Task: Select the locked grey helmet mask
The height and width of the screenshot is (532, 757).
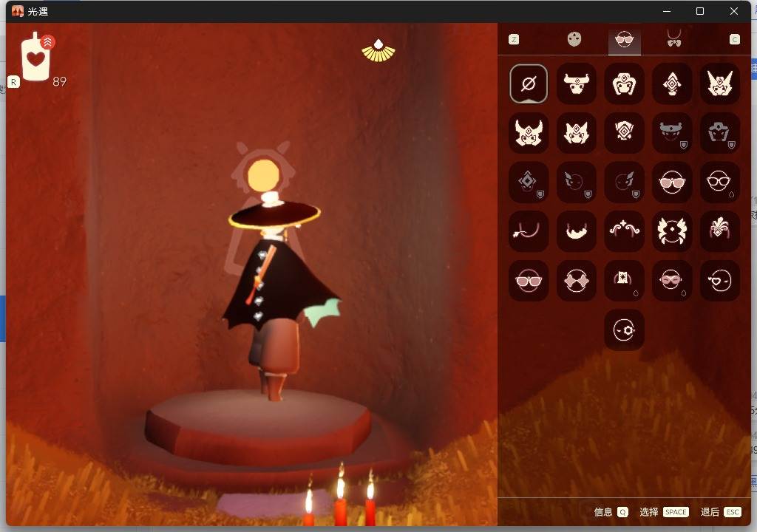Action: tap(720, 133)
